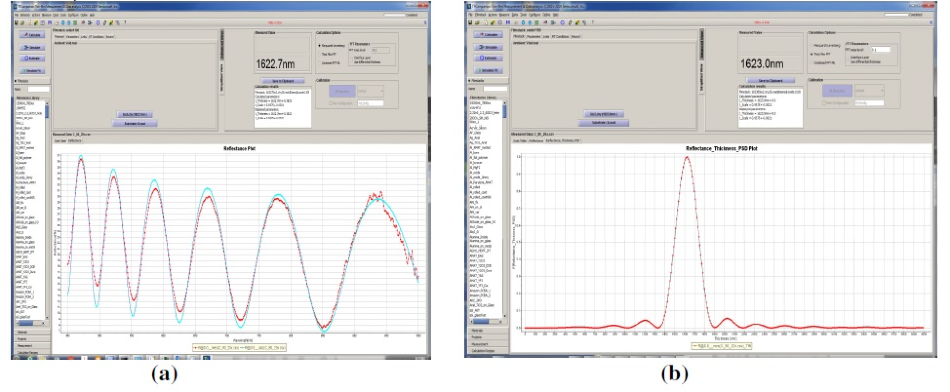Image resolution: width=950 pixels, height=392 pixels.
Task: Click the plot legend below the window (b) chart
Action: click(x=722, y=345)
